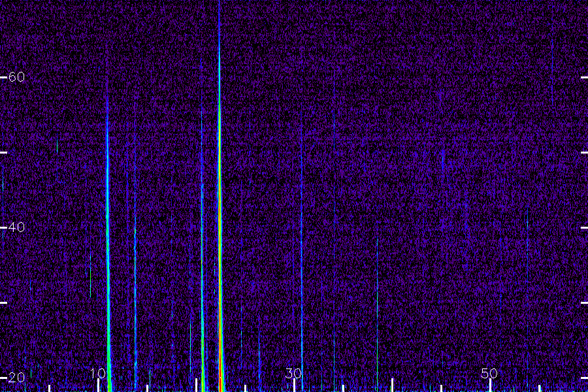Image resolution: width=588 pixels, height=392 pixels.
Task: Click the "60" vertical axis label
Action: [x=16, y=77]
